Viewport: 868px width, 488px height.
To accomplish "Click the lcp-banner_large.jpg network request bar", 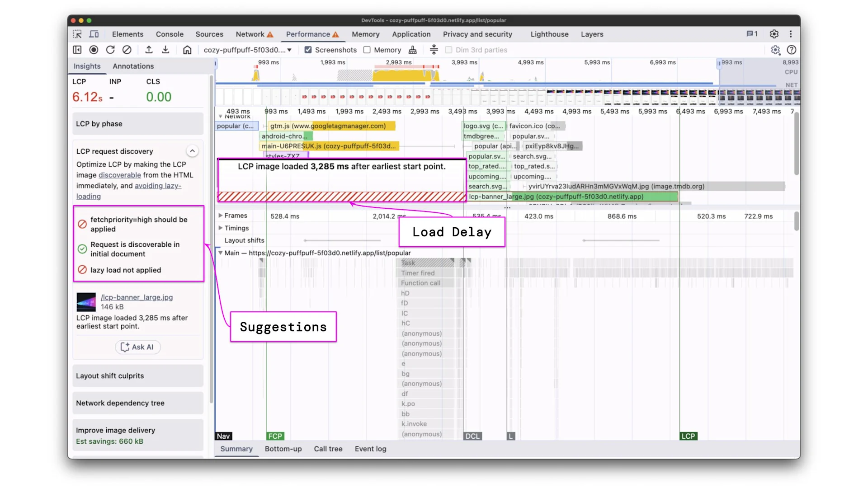I will pyautogui.click(x=572, y=197).
